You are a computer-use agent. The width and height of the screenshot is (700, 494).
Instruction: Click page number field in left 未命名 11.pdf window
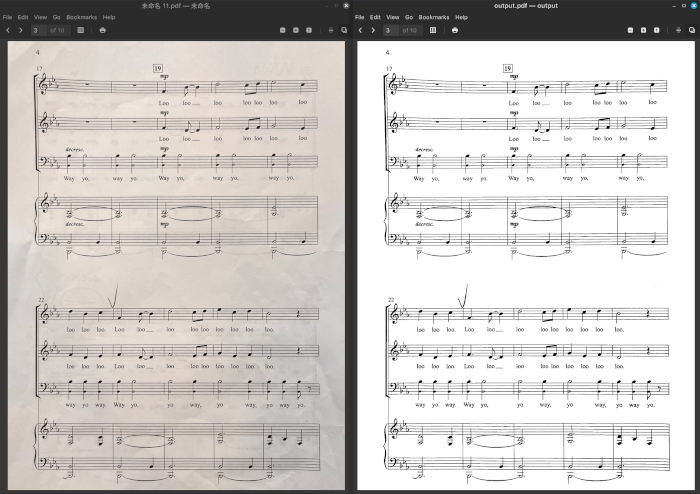pyautogui.click(x=38, y=30)
